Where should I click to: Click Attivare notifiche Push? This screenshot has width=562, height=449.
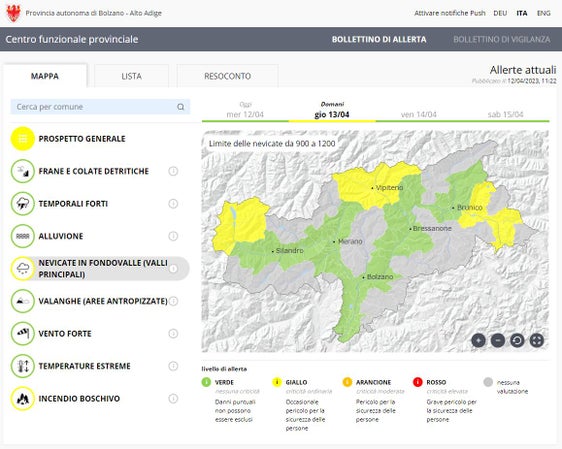point(450,13)
